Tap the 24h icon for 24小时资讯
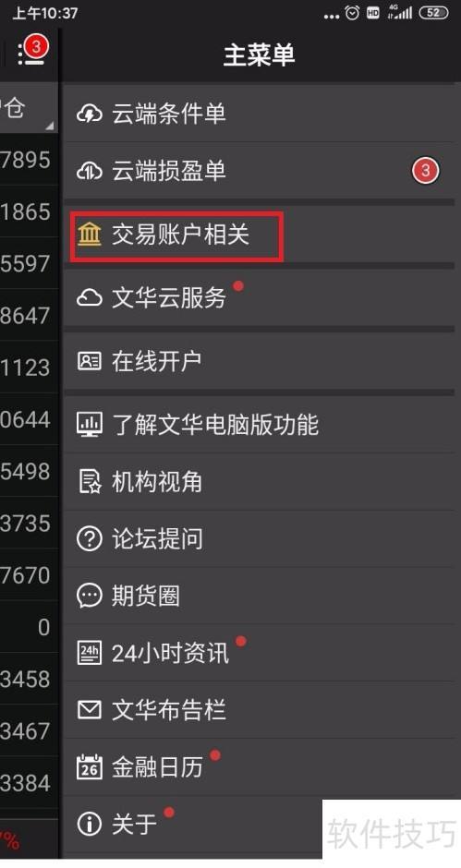Viewport: 461px width, 868px height. 90,653
